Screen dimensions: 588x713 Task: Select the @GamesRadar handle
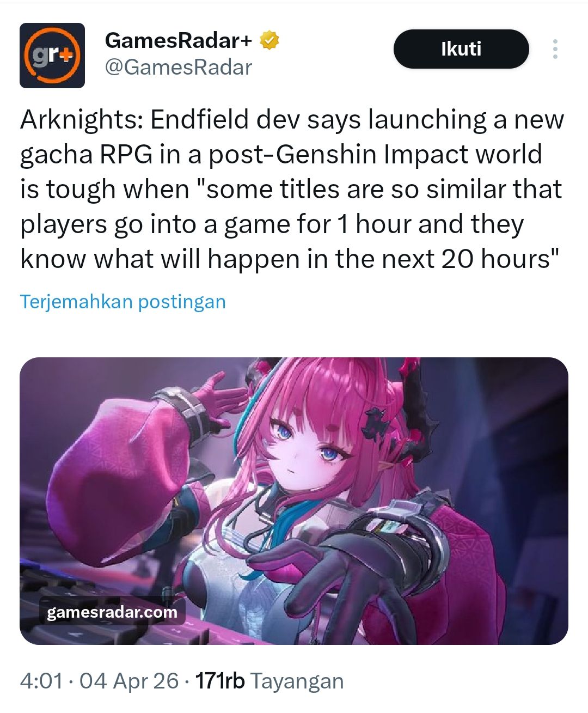pos(178,68)
